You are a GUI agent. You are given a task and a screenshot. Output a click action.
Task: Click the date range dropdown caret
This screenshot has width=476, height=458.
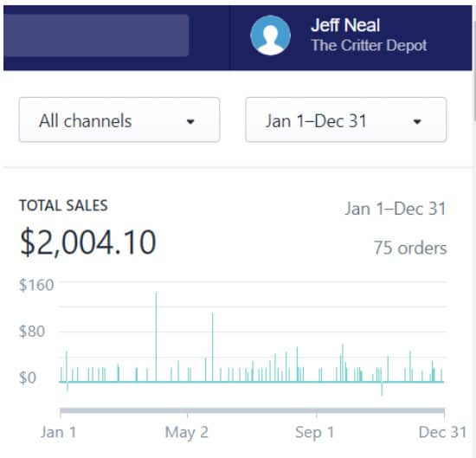click(417, 122)
